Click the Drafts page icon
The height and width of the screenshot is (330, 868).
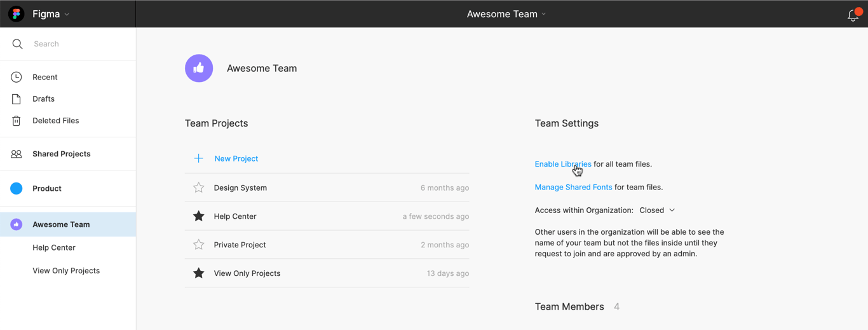coord(17,99)
